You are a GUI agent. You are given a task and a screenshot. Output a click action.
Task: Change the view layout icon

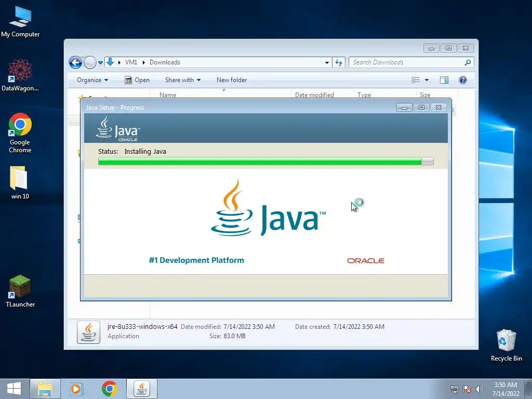click(415, 80)
